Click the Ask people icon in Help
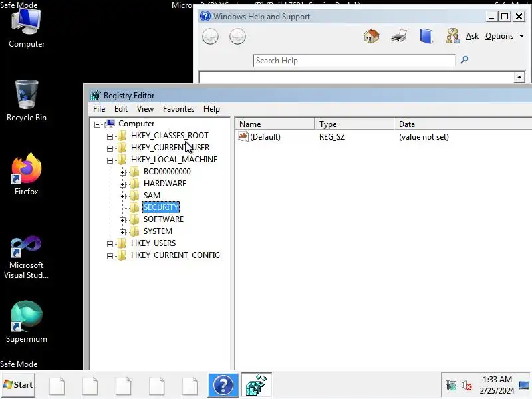The height and width of the screenshot is (399, 532). pos(453,36)
